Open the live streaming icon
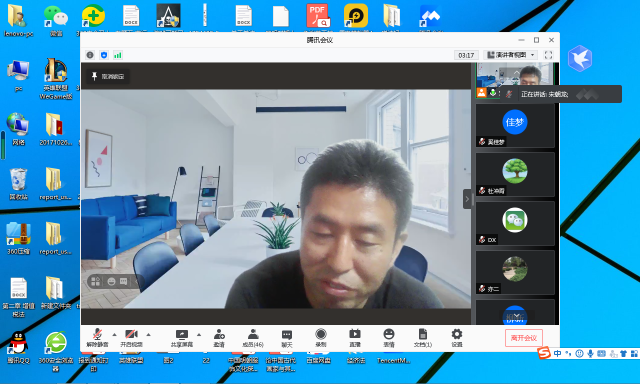640x384 pixels. [355, 337]
